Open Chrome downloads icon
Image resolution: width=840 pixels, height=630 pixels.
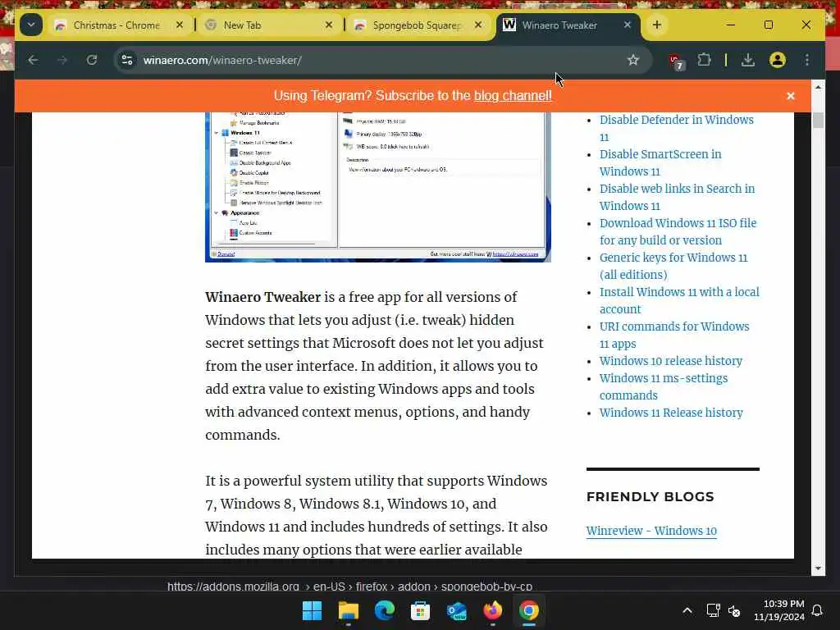(748, 60)
